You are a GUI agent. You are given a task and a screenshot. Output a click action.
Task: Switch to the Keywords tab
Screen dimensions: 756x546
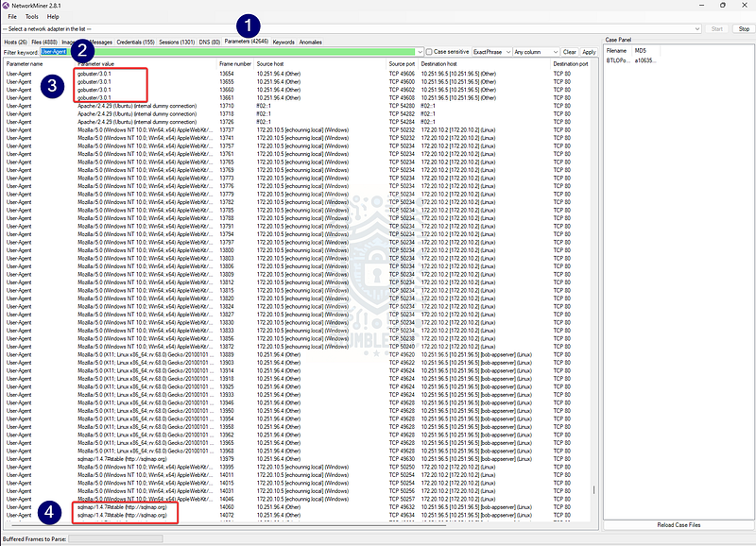pos(283,43)
